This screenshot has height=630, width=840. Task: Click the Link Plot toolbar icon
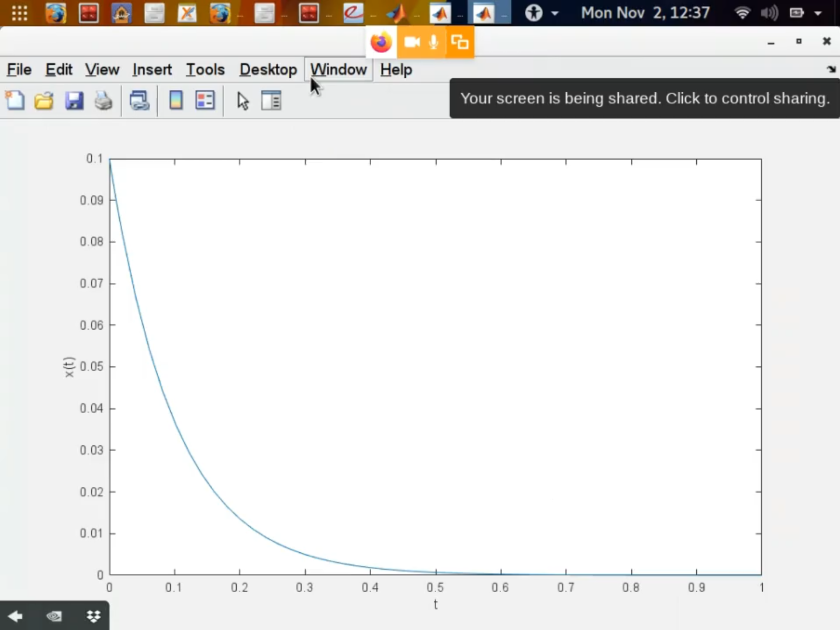coord(139,101)
